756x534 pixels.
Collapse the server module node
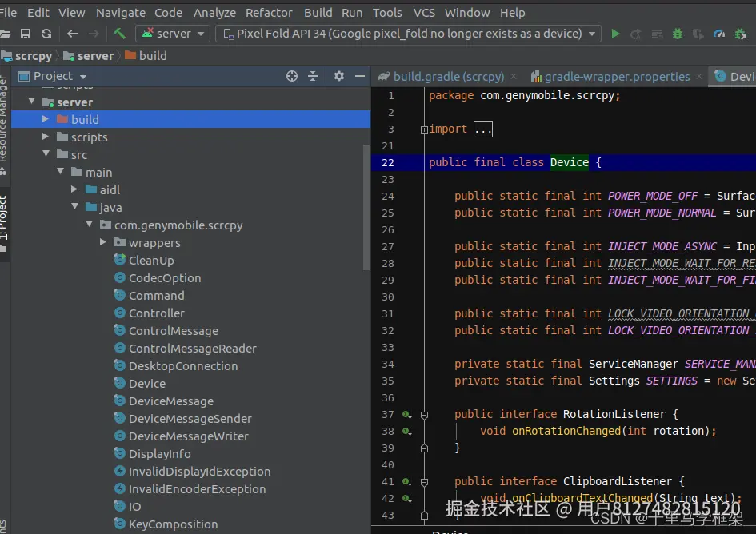pos(32,102)
